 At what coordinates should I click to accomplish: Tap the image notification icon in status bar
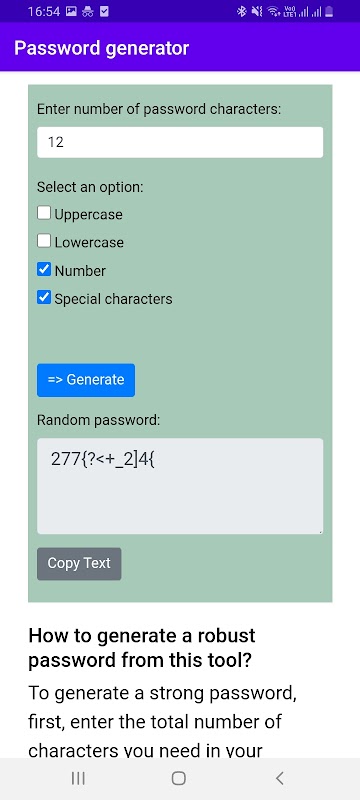click(x=72, y=11)
